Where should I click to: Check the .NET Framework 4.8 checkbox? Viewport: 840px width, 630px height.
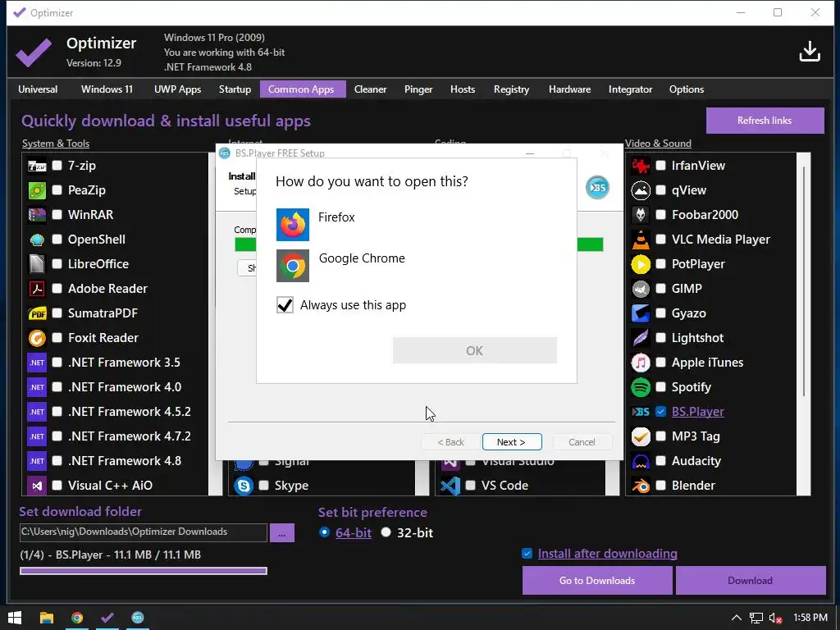[x=57, y=461]
